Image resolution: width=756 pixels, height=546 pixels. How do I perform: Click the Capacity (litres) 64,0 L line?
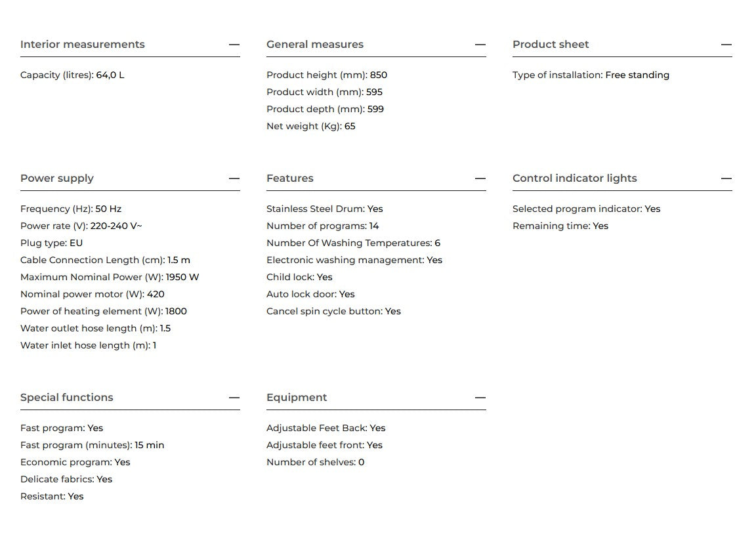point(72,75)
